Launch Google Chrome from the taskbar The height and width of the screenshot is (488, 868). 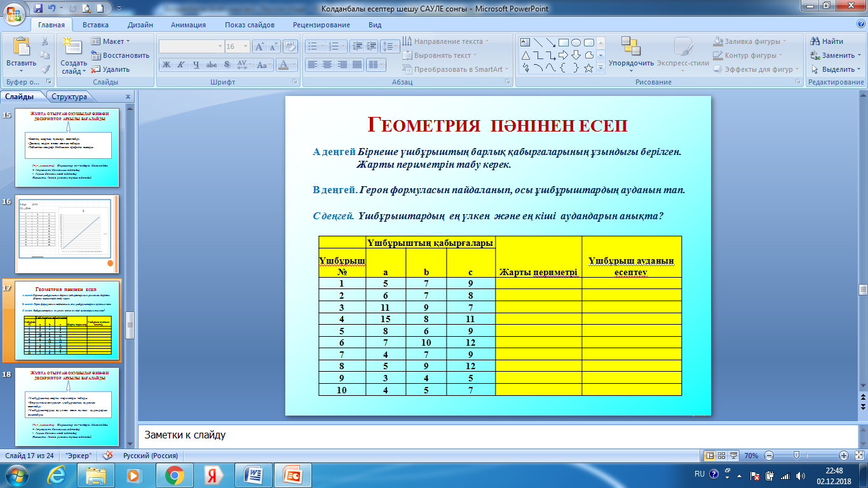174,475
